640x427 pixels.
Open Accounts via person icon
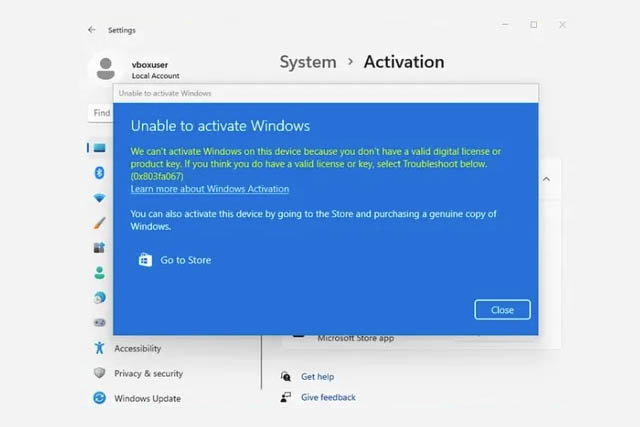[x=99, y=272]
